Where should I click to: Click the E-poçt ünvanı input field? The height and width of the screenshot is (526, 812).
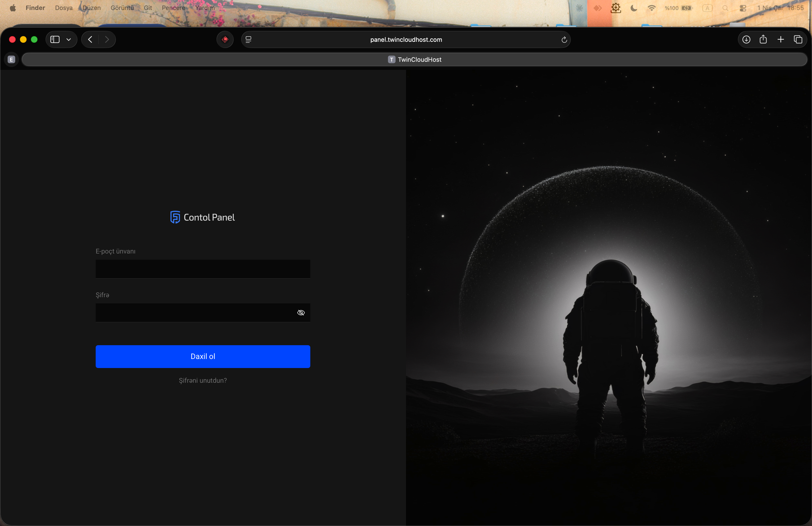pyautogui.click(x=203, y=269)
